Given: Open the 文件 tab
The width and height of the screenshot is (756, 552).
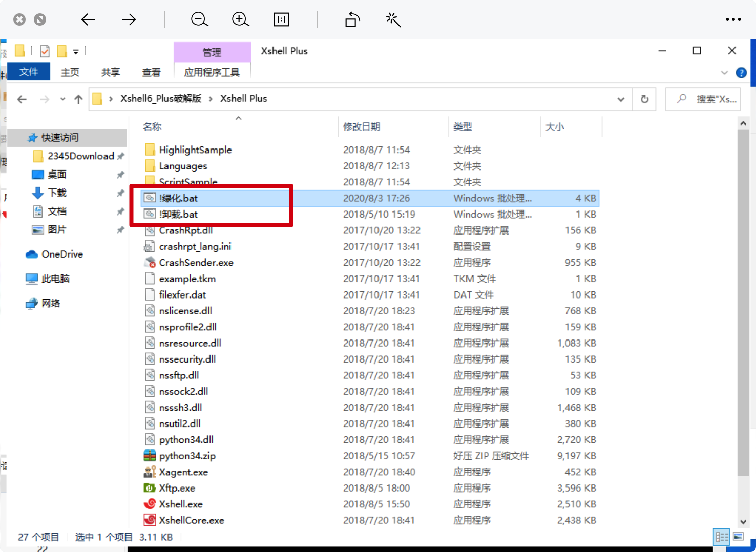Looking at the screenshot, I should (x=29, y=72).
